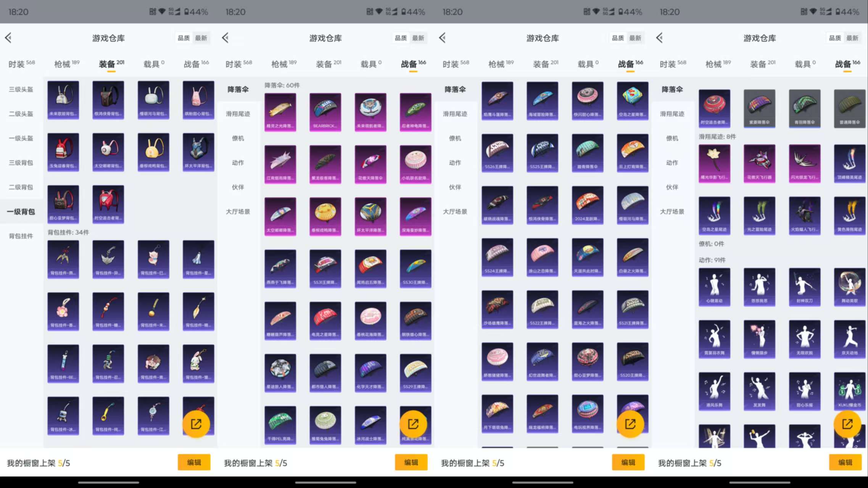Open 我的橱窗上架 5/5 showcase info
This screenshot has height=488, width=868.
38,463
